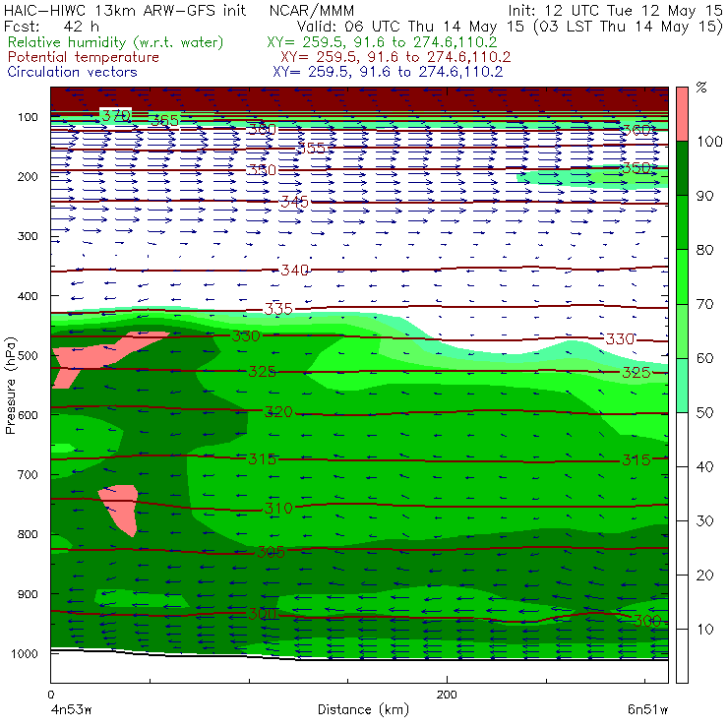Screen dimensions: 728x728
Task: Click the '60' colorbar tick label
Action: 704,358
